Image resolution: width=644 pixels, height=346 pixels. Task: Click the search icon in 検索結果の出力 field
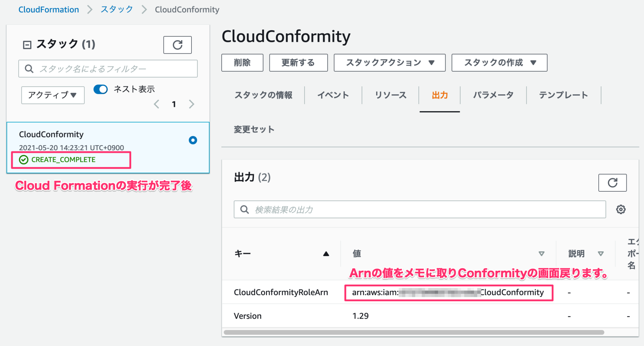pos(244,209)
